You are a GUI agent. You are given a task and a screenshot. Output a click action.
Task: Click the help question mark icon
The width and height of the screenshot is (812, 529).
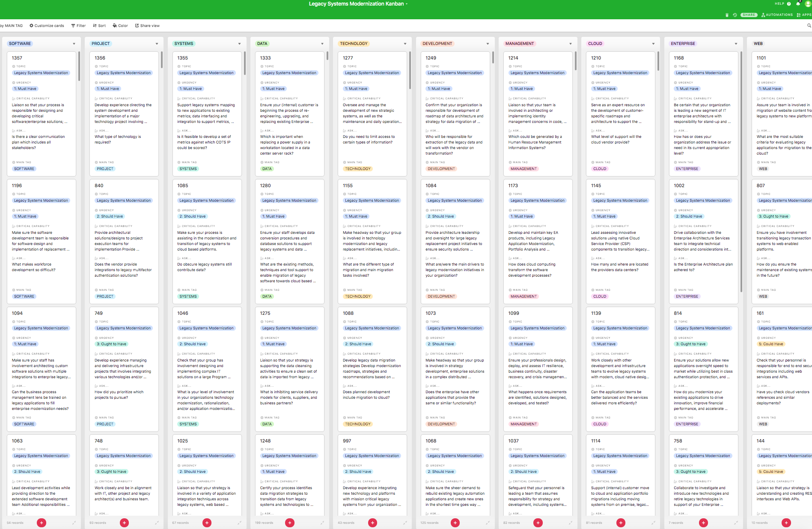pyautogui.click(x=789, y=4)
